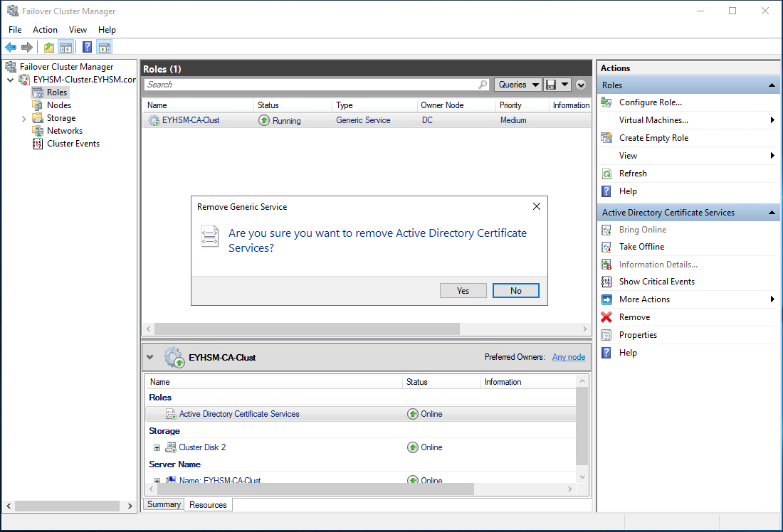
Task: Click Show Critical Events action
Action: 657,282
